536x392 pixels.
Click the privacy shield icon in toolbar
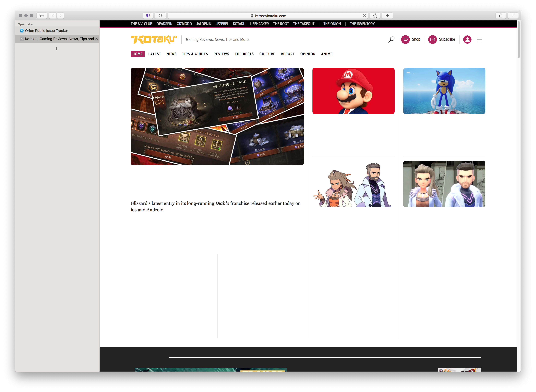pyautogui.click(x=148, y=15)
